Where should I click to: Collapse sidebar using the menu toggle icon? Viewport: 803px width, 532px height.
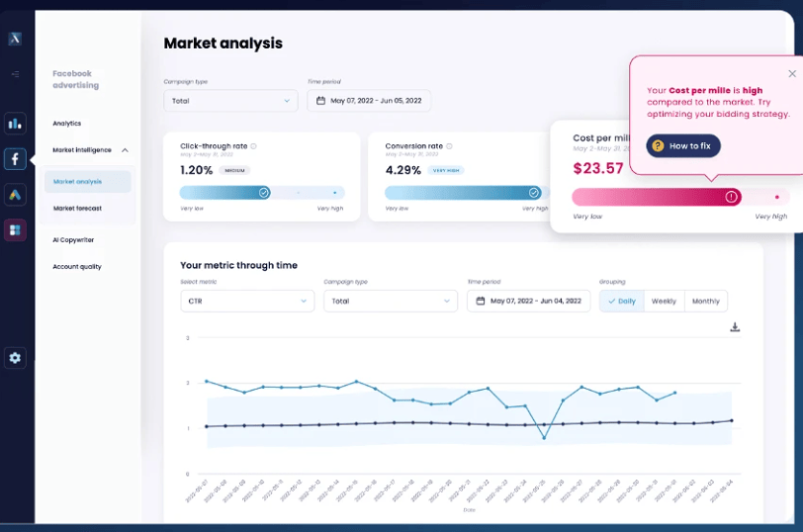pos(15,74)
